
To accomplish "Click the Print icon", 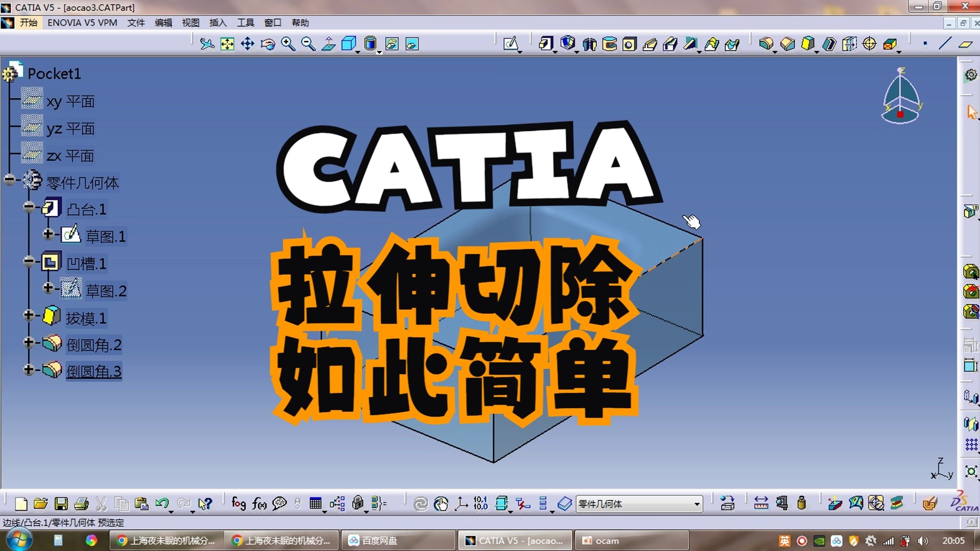I will (81, 504).
